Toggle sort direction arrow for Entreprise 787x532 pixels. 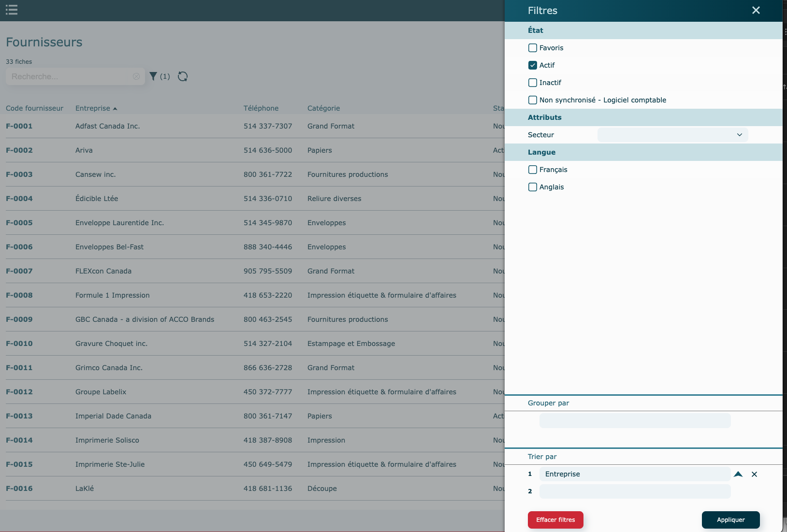pos(738,474)
